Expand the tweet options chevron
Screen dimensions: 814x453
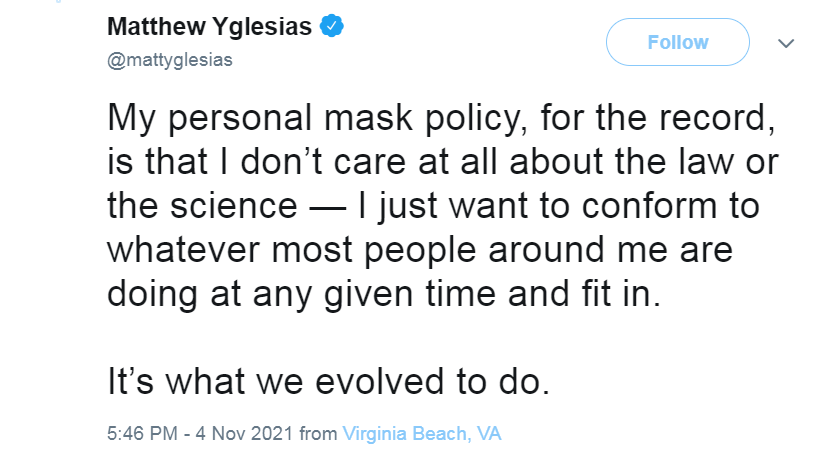[x=785, y=43]
